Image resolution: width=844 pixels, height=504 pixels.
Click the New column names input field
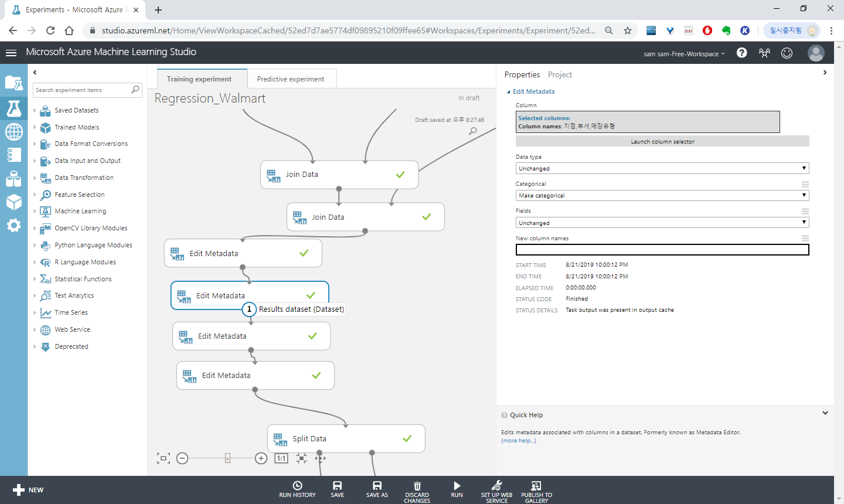[662, 250]
